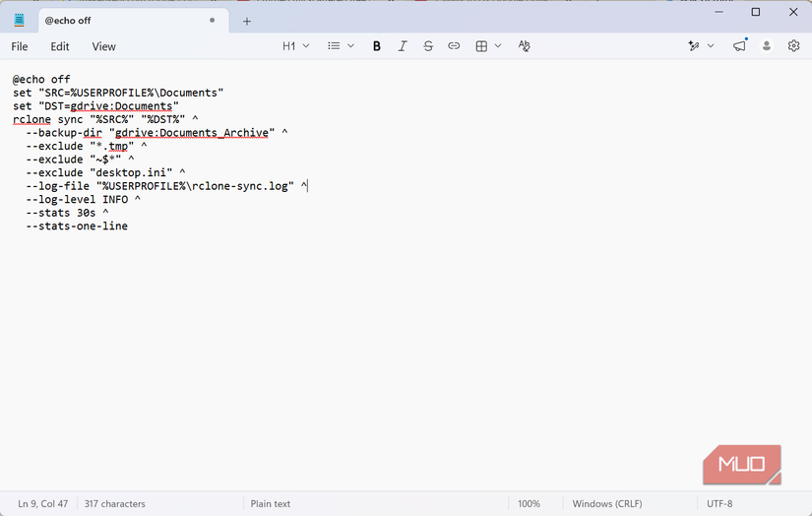Close the Notepad window
812x516 pixels.
click(793, 12)
